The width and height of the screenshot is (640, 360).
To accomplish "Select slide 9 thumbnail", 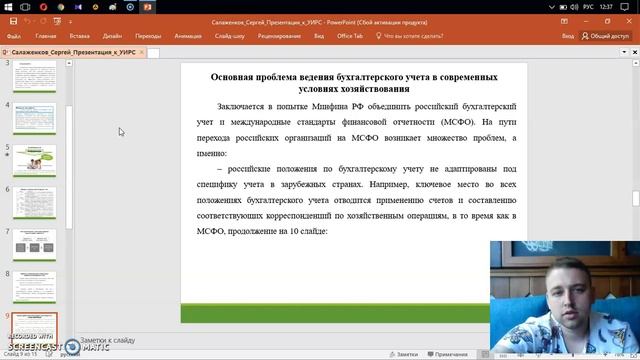I will pos(34,329).
